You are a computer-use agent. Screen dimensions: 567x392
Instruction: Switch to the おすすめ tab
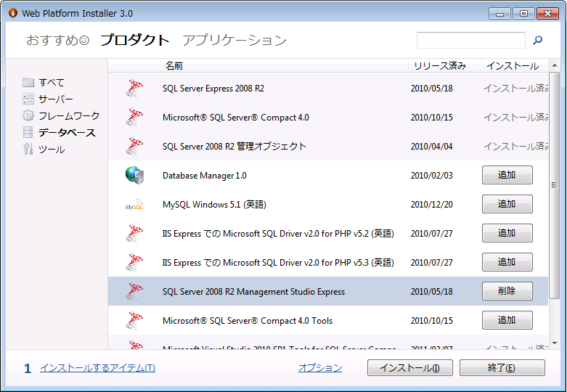(x=57, y=40)
